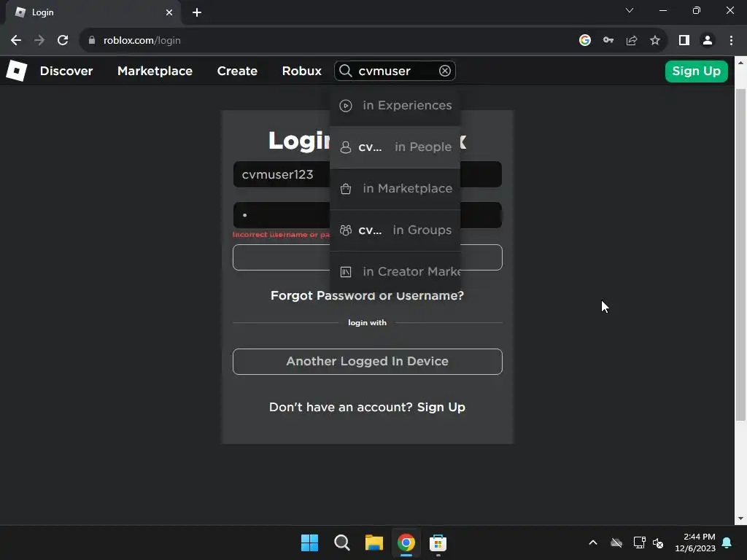Open the Chrome three-dot menu
Viewport: 747px width, 560px height.
tap(731, 41)
